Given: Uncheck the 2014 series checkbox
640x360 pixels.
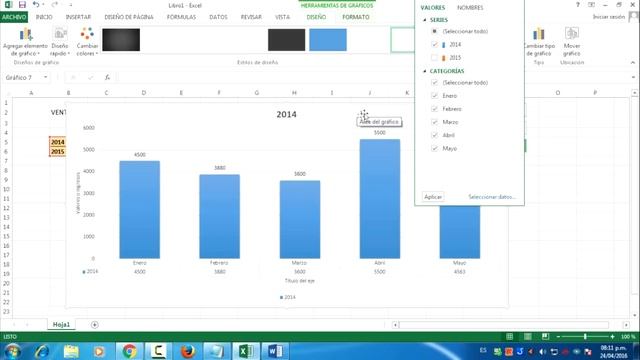Looking at the screenshot, I should pos(434,44).
